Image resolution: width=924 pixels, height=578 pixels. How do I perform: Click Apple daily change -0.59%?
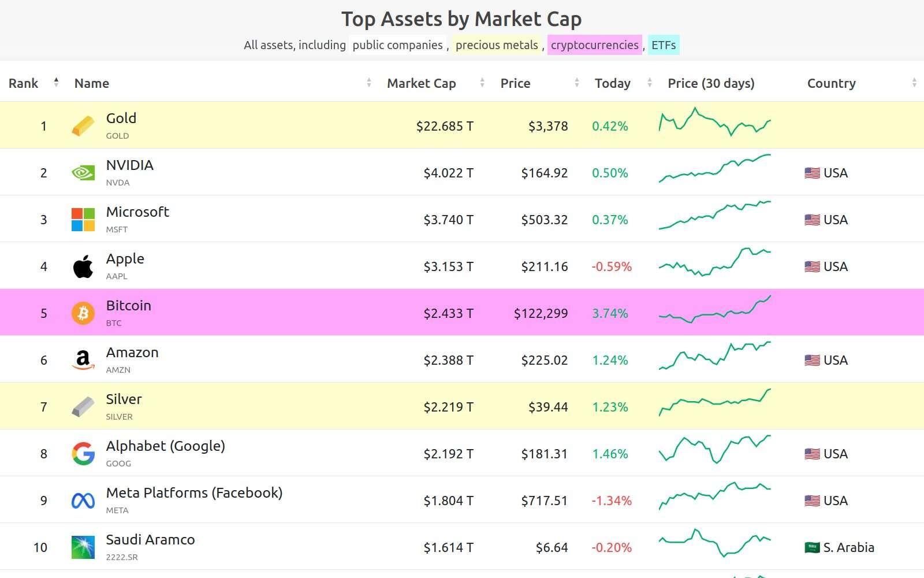(x=612, y=266)
